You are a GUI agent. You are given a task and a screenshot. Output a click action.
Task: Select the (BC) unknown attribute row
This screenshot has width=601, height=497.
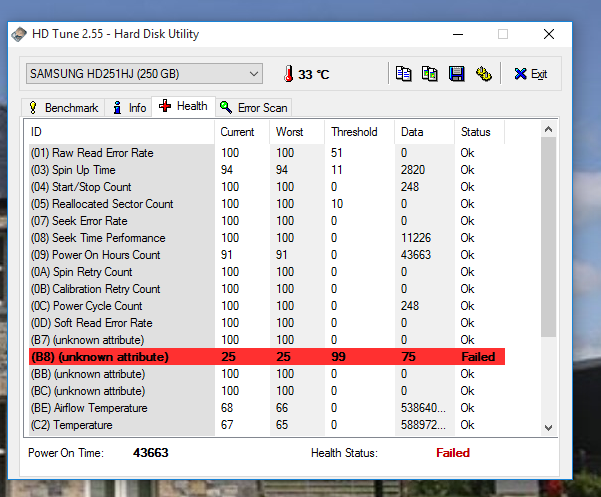pos(267,391)
